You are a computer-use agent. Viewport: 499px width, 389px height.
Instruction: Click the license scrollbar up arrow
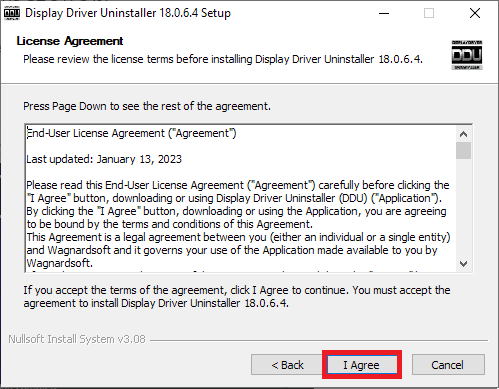[463, 134]
